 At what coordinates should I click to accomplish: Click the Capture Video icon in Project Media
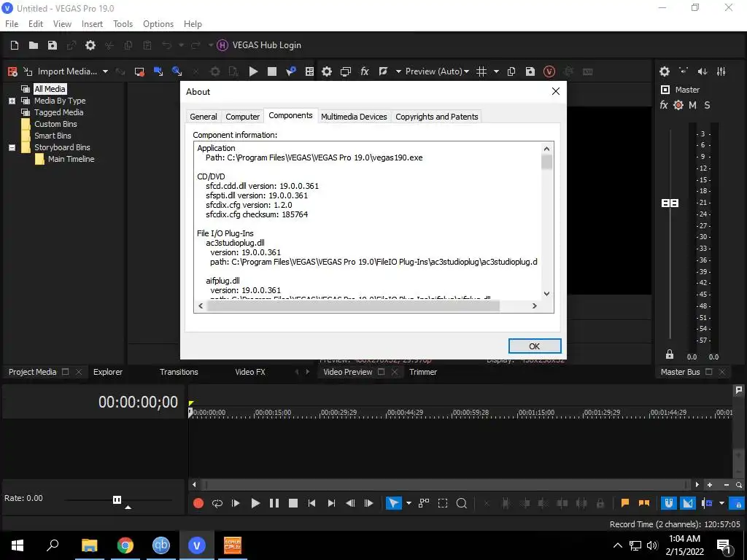tap(139, 71)
